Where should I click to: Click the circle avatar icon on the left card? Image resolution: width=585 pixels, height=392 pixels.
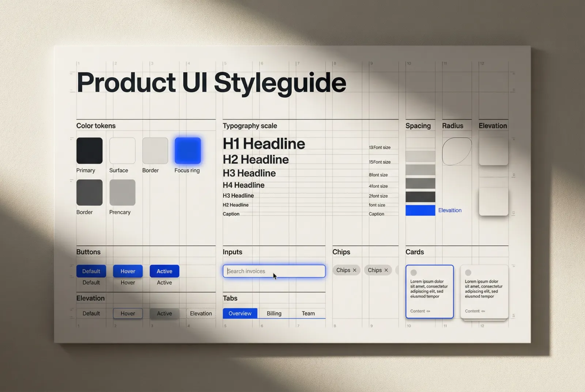click(414, 272)
